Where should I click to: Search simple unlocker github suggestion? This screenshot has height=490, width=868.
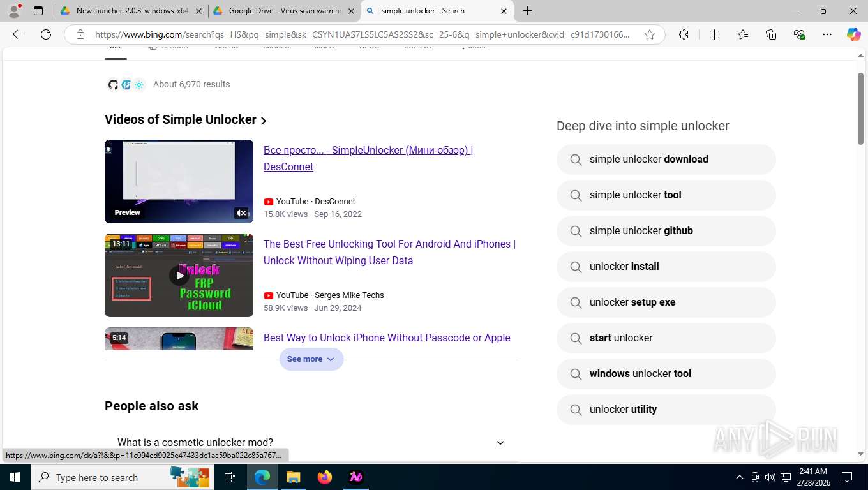click(666, 231)
